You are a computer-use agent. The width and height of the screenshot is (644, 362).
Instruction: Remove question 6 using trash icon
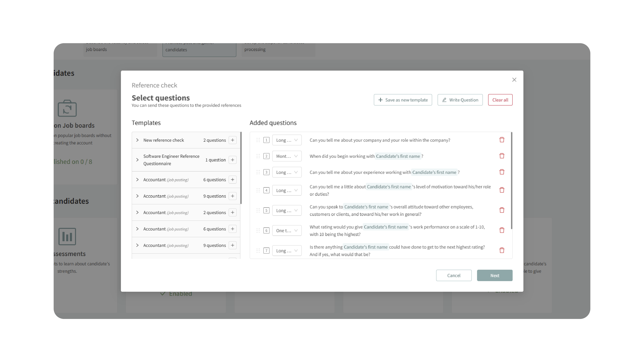[502, 230]
